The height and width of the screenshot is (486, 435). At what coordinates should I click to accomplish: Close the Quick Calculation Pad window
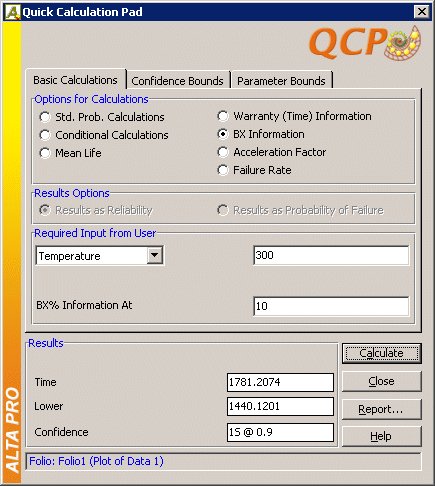[422, 12]
